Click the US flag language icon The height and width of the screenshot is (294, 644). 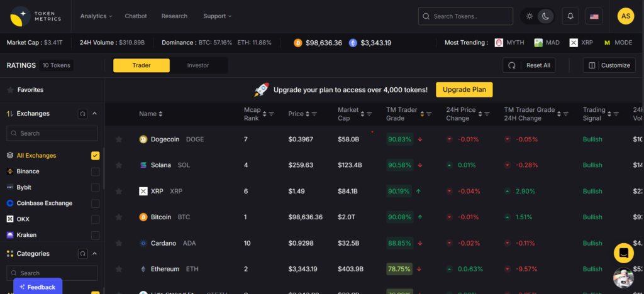point(594,16)
